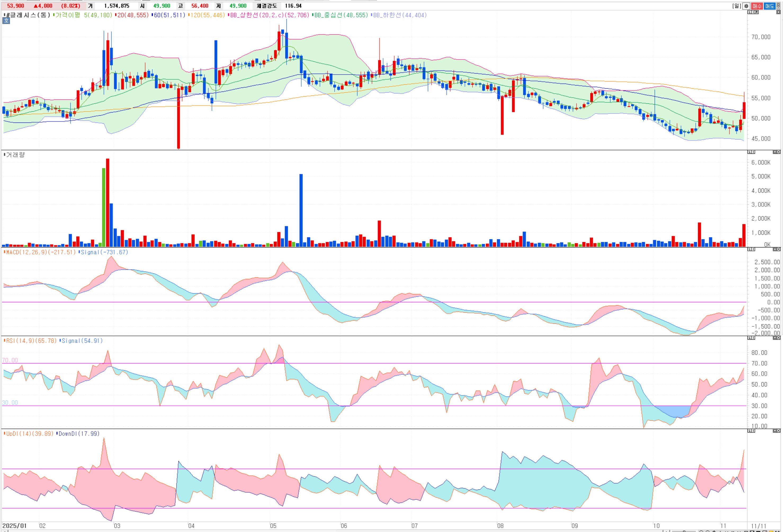
Task: Click the blue 매도 sell button
Action: pyautogui.click(x=769, y=6)
